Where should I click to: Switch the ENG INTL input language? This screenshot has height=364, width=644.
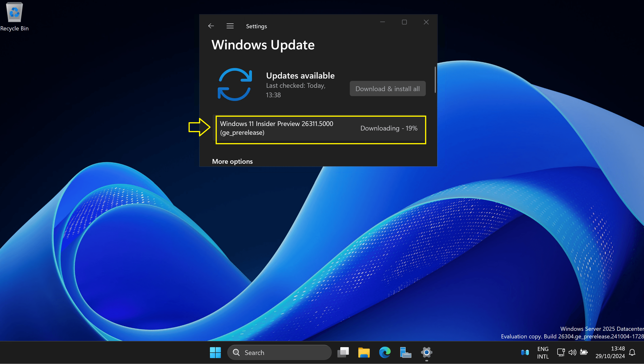pos(543,353)
